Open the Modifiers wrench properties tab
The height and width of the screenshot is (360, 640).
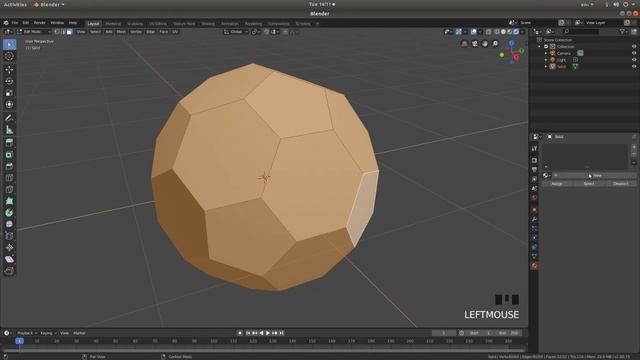click(534, 219)
